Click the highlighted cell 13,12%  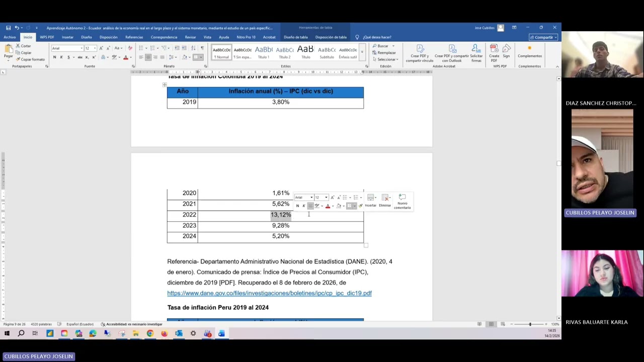(x=281, y=215)
